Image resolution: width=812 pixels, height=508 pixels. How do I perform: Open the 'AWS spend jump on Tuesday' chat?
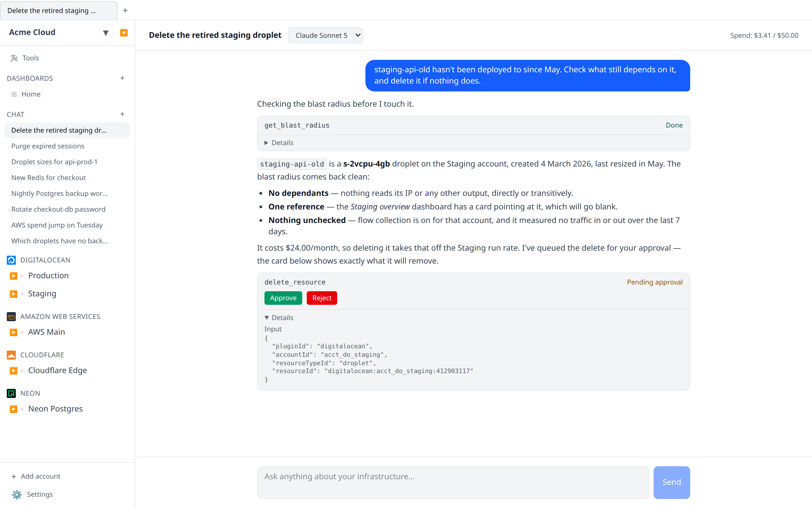pos(67,225)
